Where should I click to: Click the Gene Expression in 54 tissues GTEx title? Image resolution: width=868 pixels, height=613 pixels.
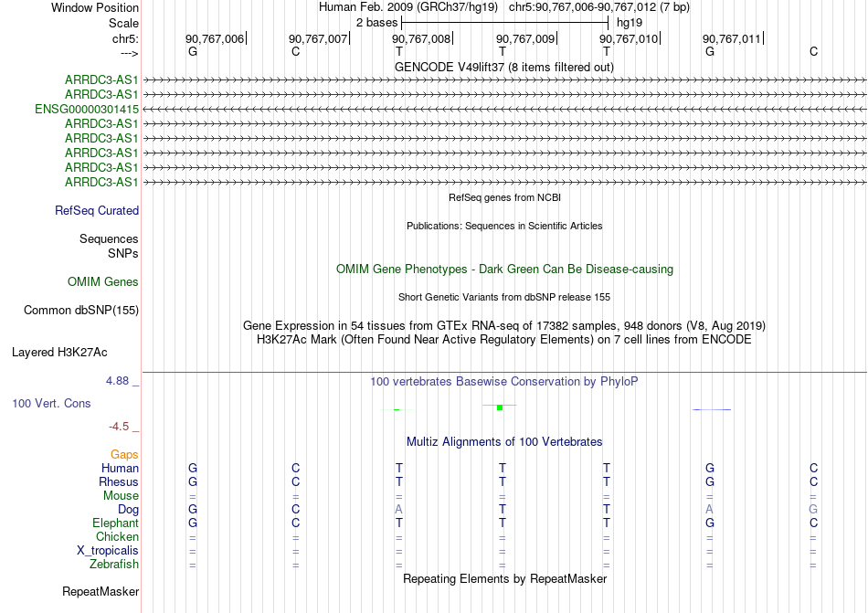pos(504,326)
